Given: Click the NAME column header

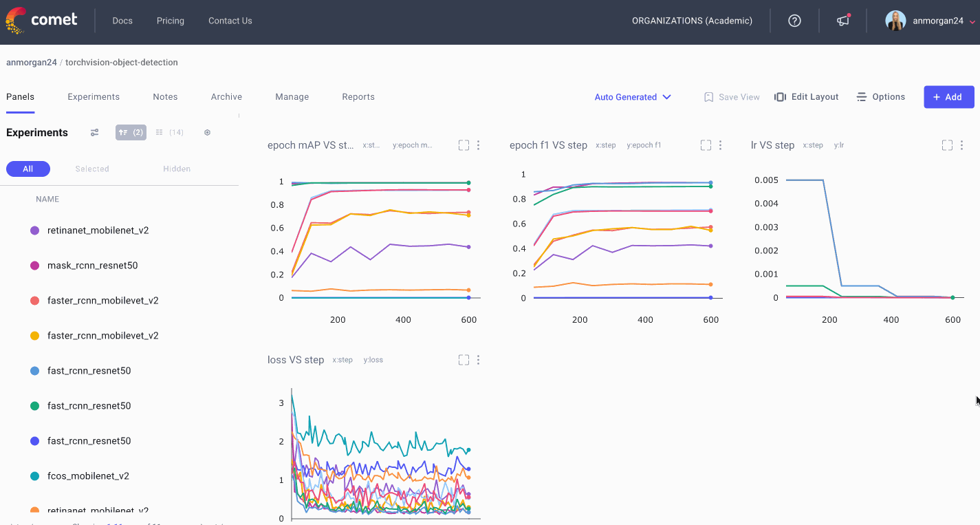Looking at the screenshot, I should tap(47, 199).
